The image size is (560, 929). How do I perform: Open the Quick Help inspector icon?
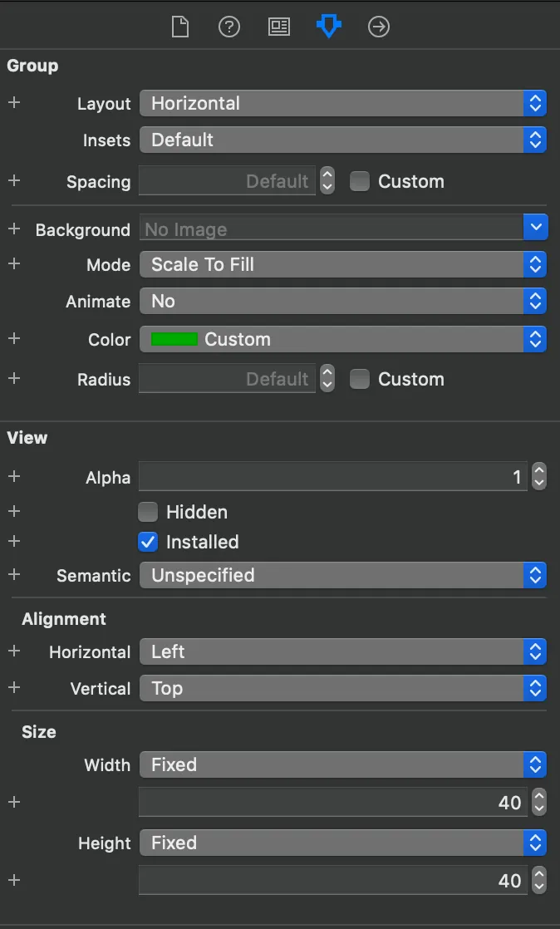click(229, 27)
